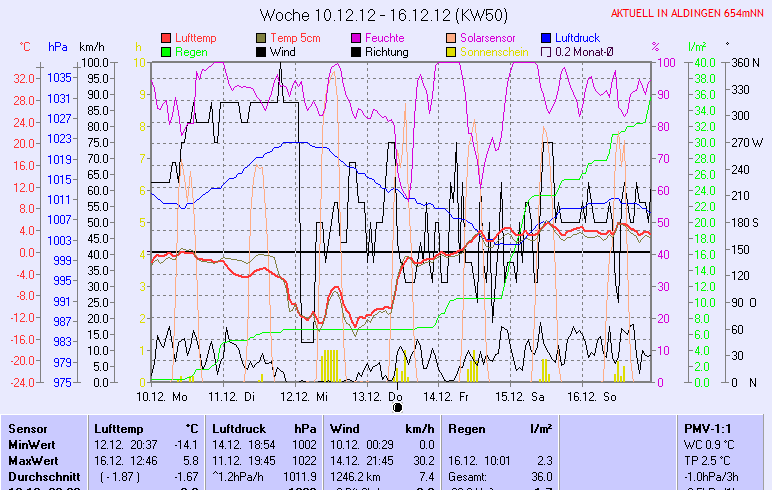Screen dimensions: 772x490
Task: Select the PMV-1:1 table header
Action: [x=708, y=428]
